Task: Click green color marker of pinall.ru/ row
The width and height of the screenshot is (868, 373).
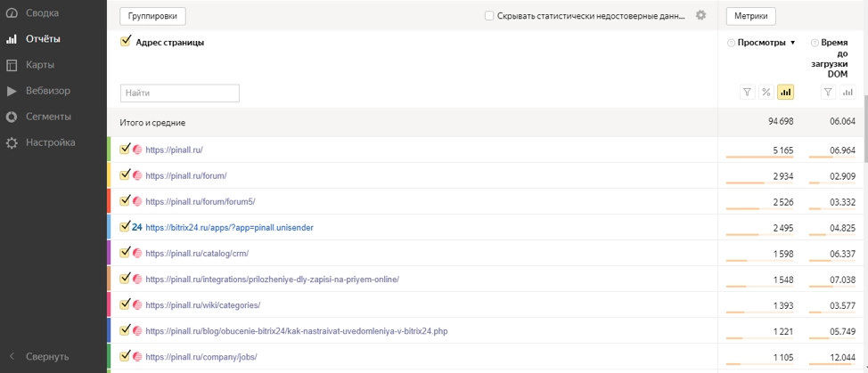Action: coord(110,150)
